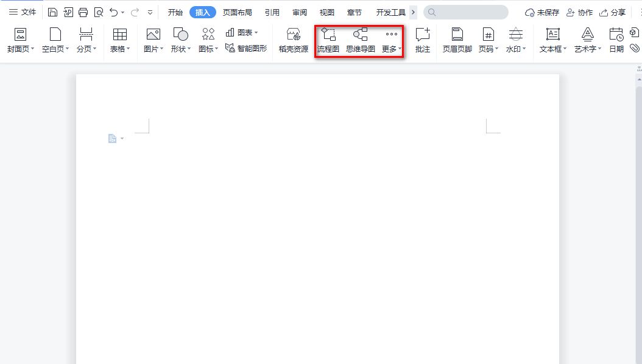Show more ribbon tabs with the chevron

pos(413,12)
